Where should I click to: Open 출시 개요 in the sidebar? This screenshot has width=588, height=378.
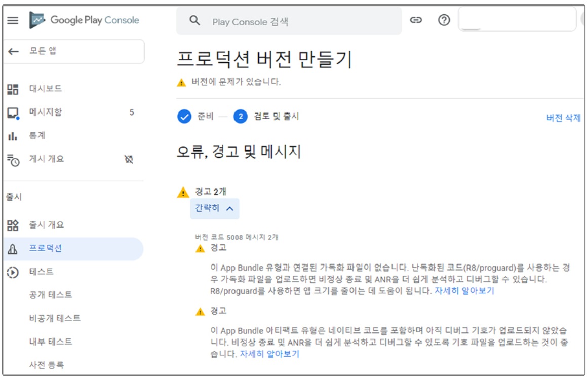point(47,224)
